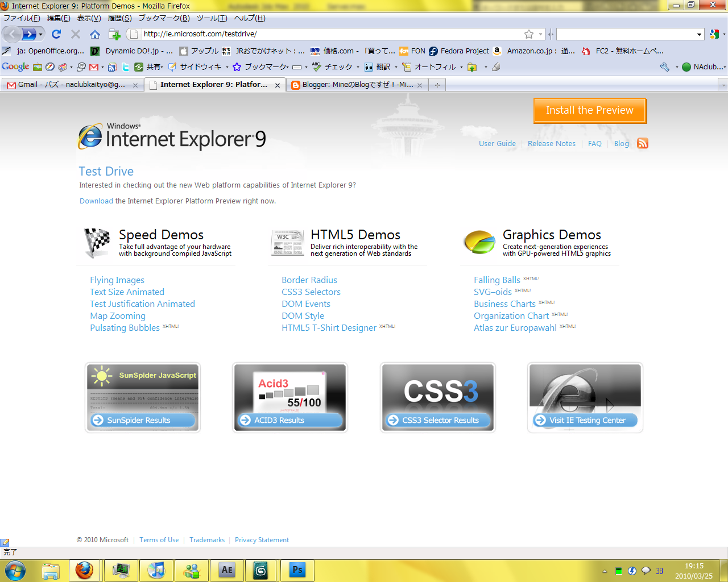The width and height of the screenshot is (728, 582).
Task: Open the ACID3 Results thumbnail
Action: [x=290, y=397]
